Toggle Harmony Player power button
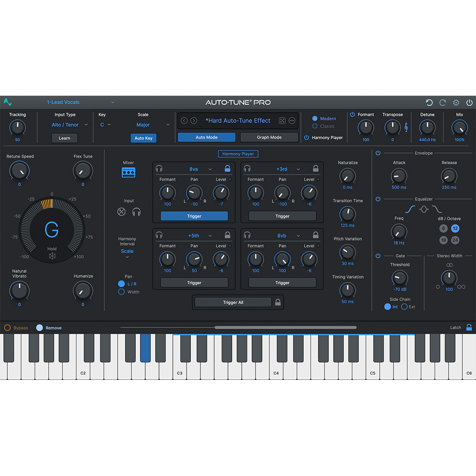Image resolution: width=476 pixels, height=476 pixels. tap(307, 138)
